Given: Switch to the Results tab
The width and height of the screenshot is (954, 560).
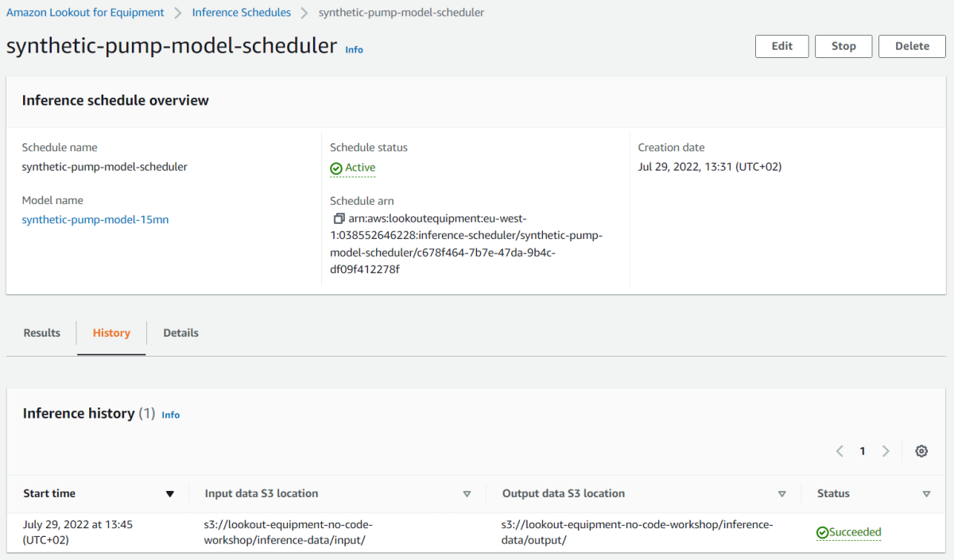Looking at the screenshot, I should 42,333.
